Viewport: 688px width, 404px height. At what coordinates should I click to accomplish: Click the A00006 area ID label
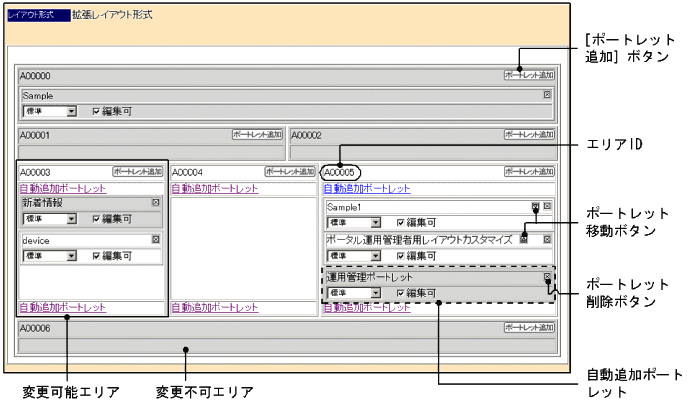(x=35, y=329)
